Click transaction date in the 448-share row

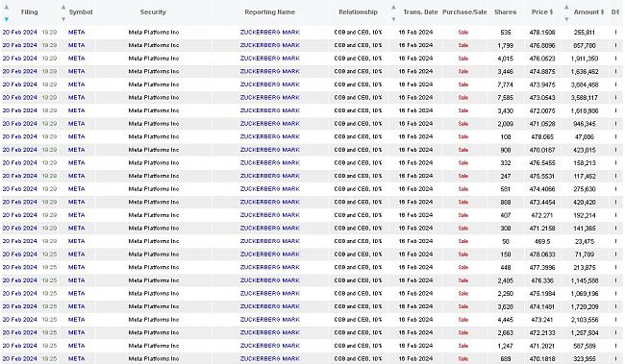point(415,267)
